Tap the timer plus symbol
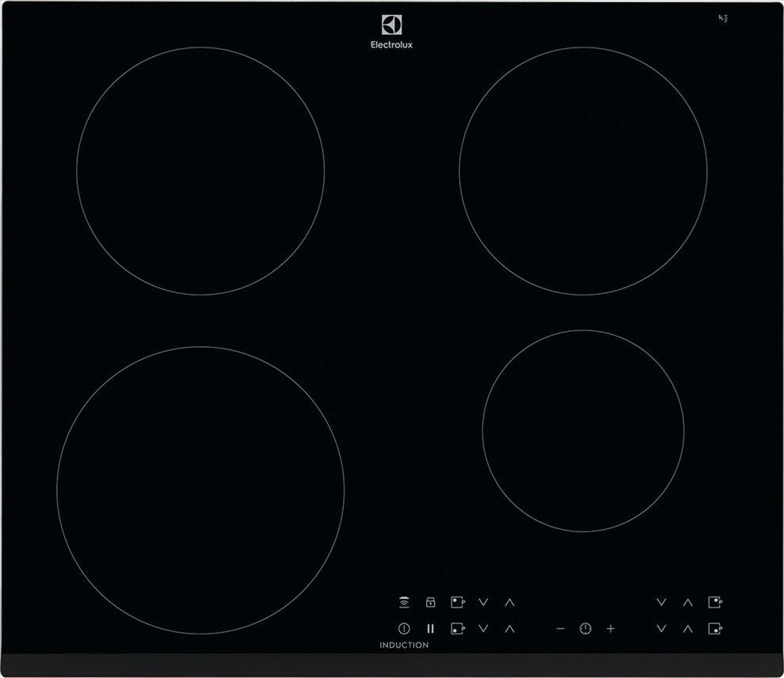784x678 pixels. coord(611,629)
